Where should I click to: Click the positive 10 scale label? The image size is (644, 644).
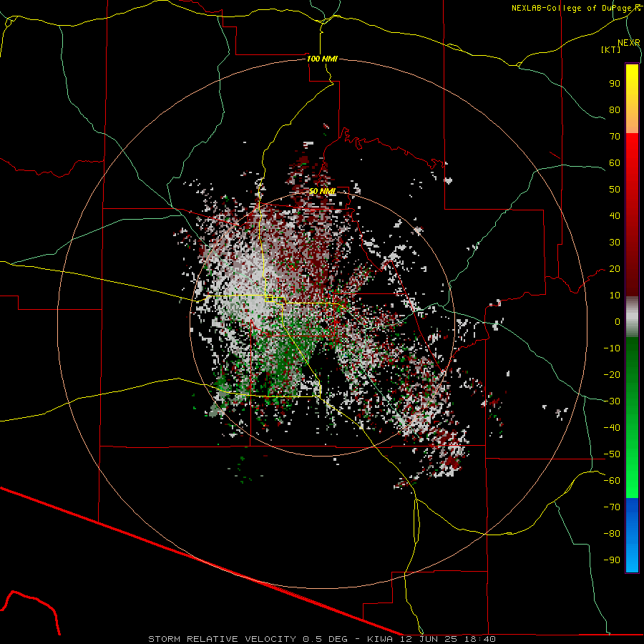(615, 296)
